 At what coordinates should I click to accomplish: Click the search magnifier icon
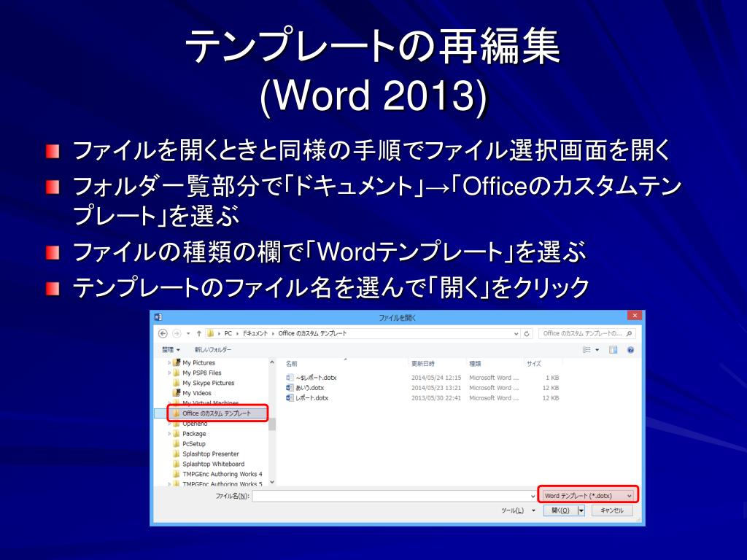click(x=630, y=334)
